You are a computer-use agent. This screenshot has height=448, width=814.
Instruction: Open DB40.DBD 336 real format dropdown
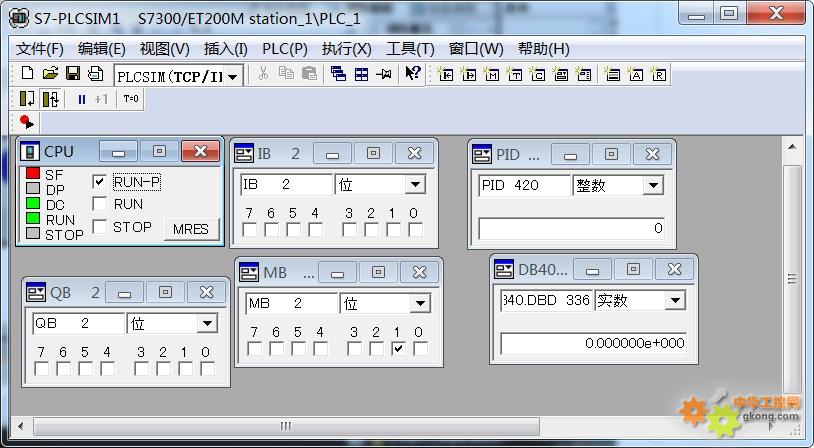click(675, 300)
